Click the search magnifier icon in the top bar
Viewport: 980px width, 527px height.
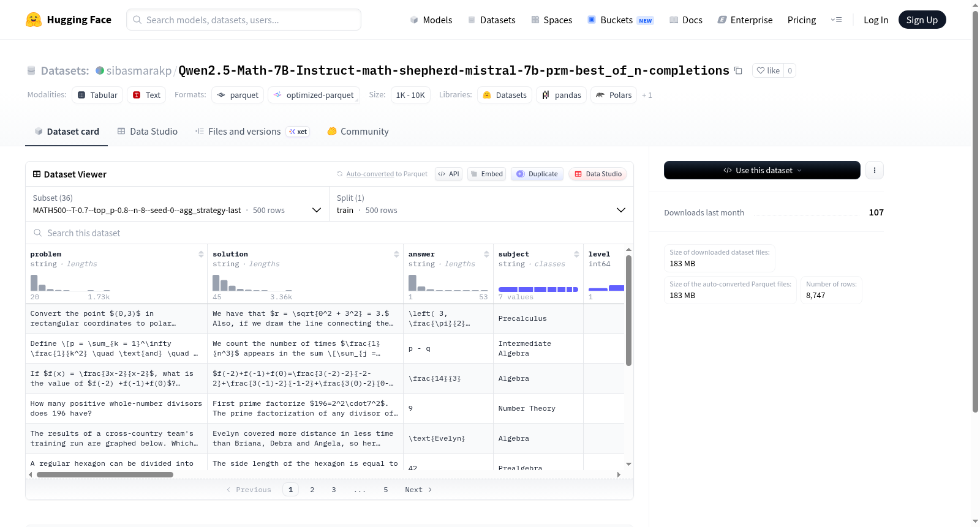(x=137, y=20)
